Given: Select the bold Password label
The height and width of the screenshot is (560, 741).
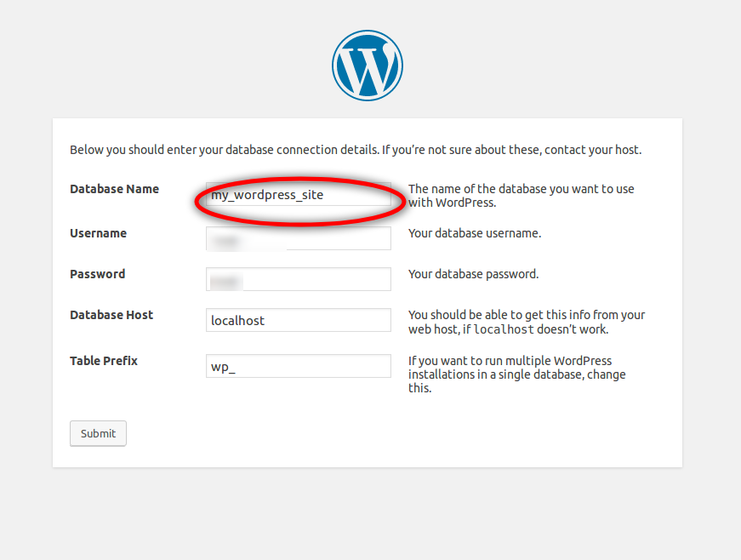Looking at the screenshot, I should (x=97, y=274).
